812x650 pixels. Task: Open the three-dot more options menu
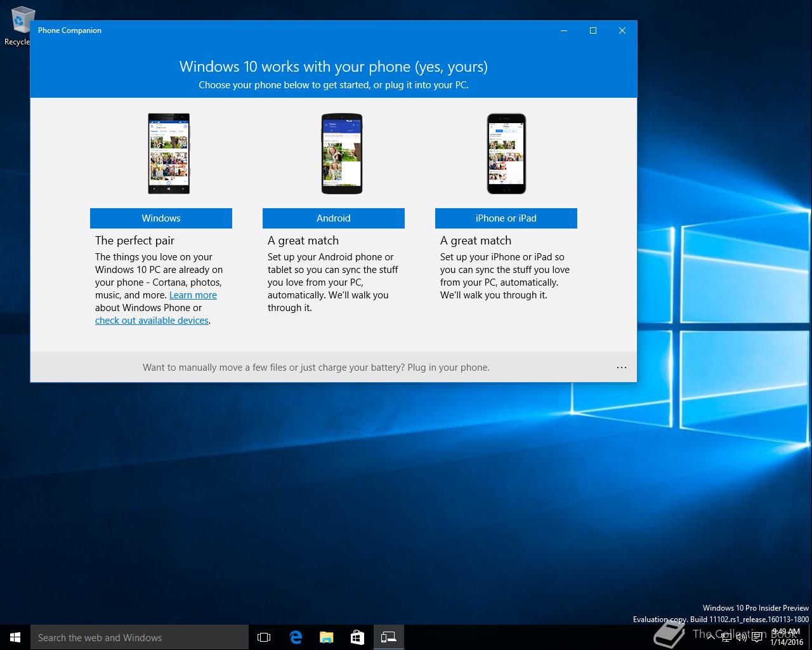(622, 368)
